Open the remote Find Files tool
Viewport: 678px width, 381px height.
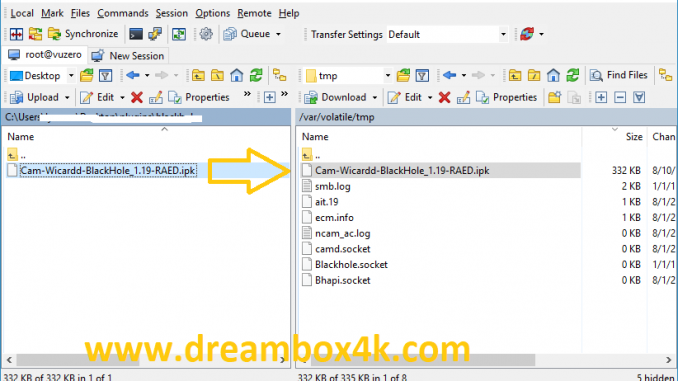(x=619, y=75)
